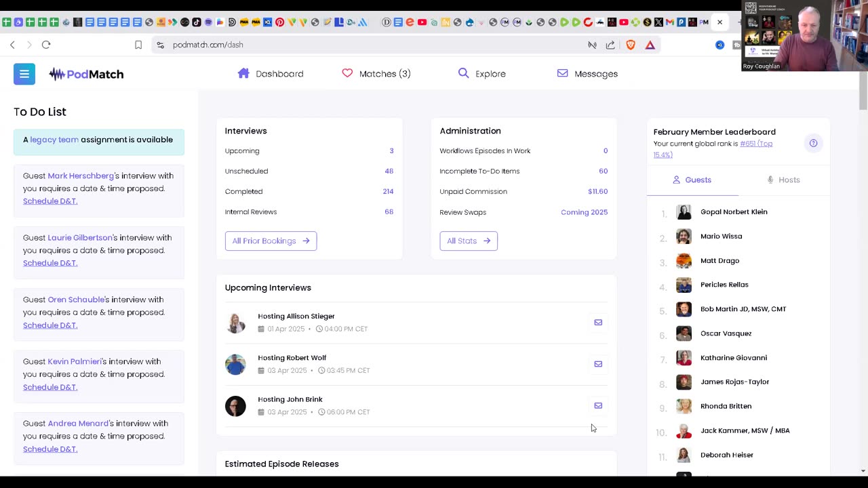Click browser Forward arrow
This screenshot has width=868, height=488.
coord(29,45)
